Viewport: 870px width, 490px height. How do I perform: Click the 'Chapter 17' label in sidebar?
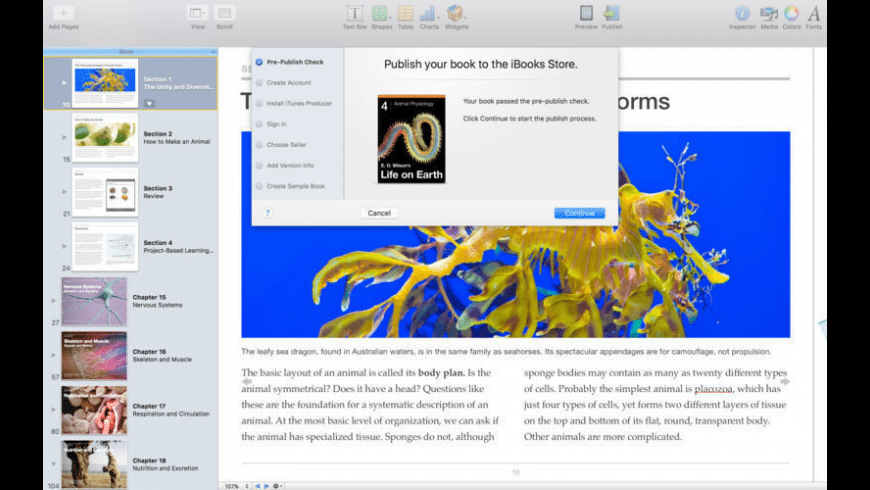click(149, 406)
